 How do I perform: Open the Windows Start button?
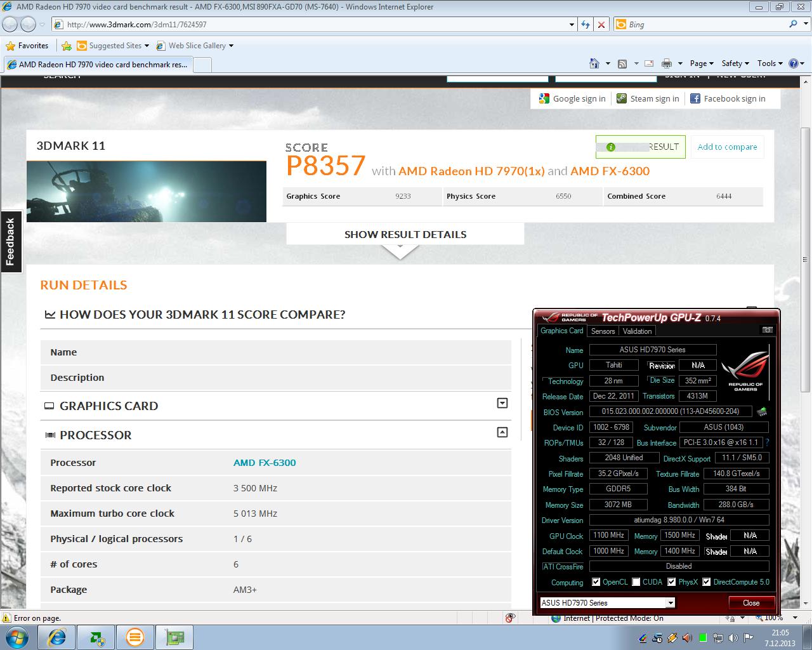17,637
